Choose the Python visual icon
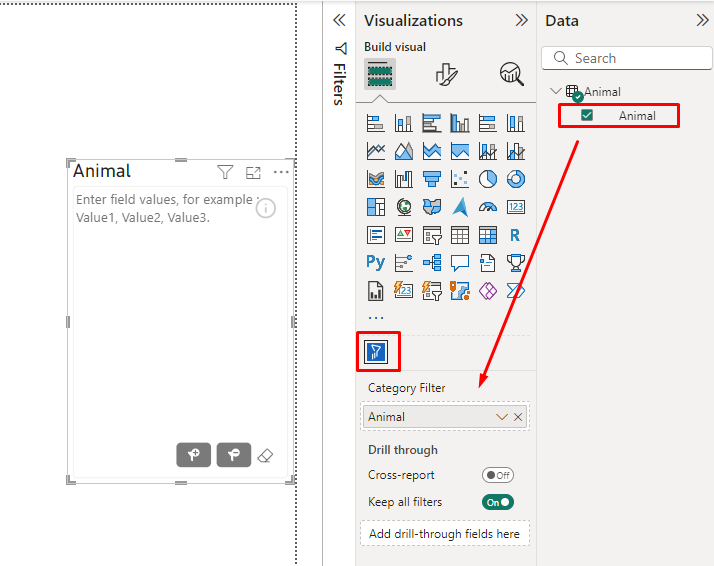The height and width of the screenshot is (566, 714). click(x=376, y=263)
